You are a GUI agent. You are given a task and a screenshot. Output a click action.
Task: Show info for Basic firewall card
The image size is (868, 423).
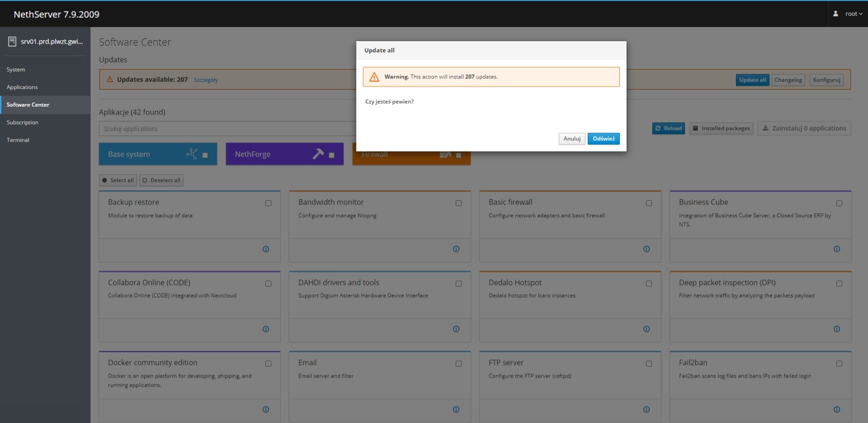click(x=646, y=249)
